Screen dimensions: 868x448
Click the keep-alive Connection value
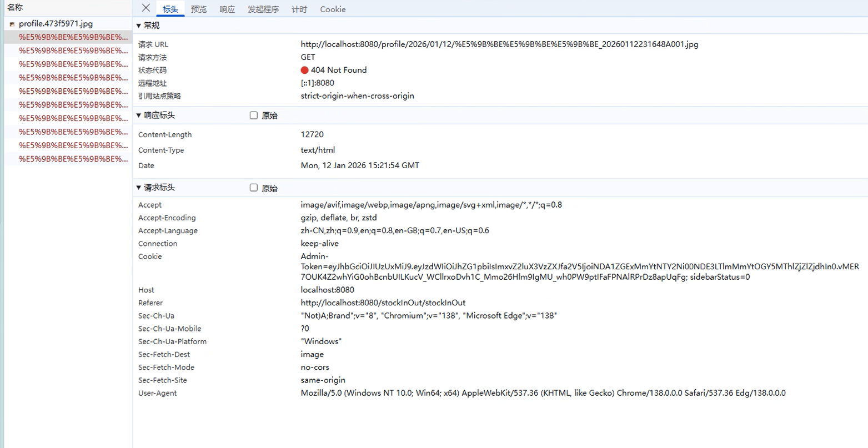coord(319,243)
